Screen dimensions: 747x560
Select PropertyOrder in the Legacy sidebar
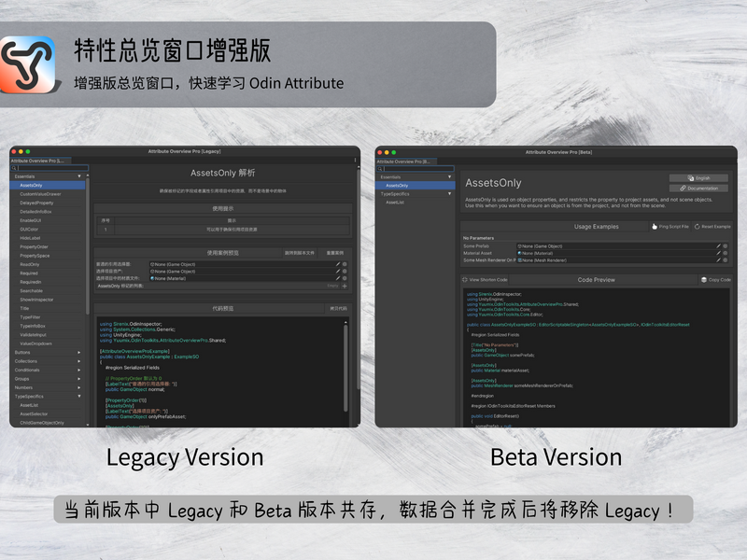click(x=48, y=246)
